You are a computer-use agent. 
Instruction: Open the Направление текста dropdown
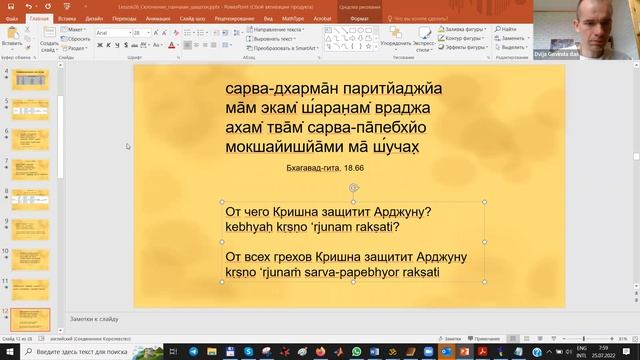point(276,29)
